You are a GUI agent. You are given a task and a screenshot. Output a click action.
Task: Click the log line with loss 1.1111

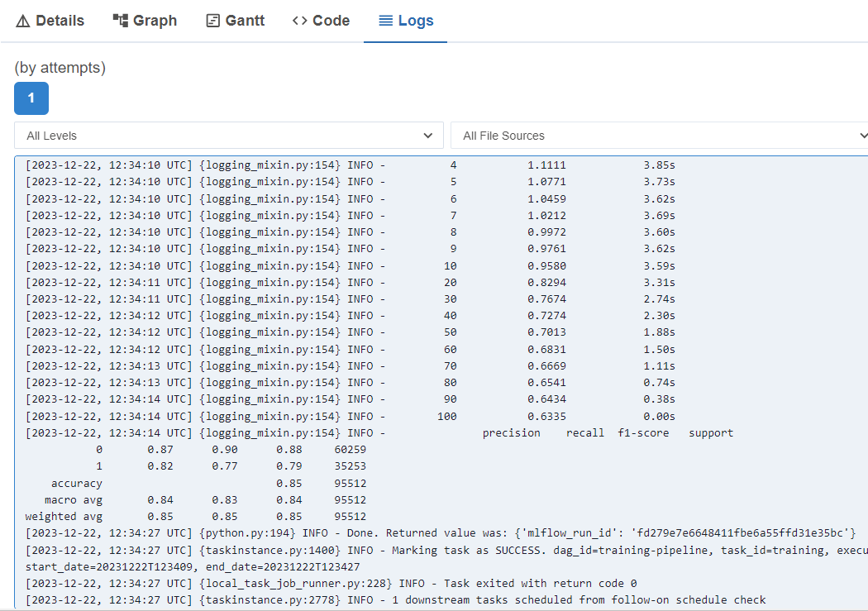[x=350, y=165]
